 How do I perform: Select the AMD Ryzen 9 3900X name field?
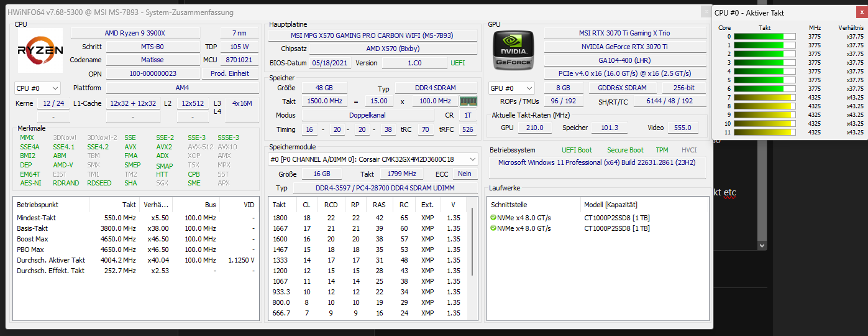click(144, 33)
